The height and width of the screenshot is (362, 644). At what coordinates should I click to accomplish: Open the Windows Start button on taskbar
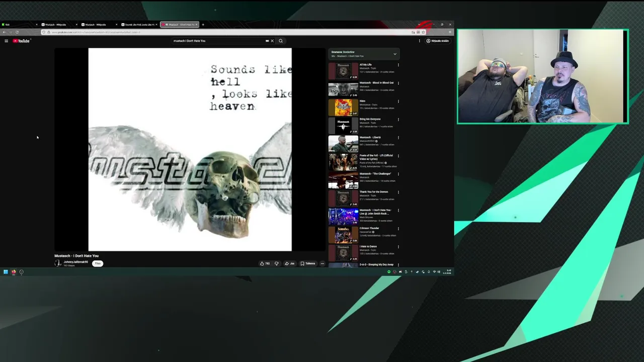(6, 272)
